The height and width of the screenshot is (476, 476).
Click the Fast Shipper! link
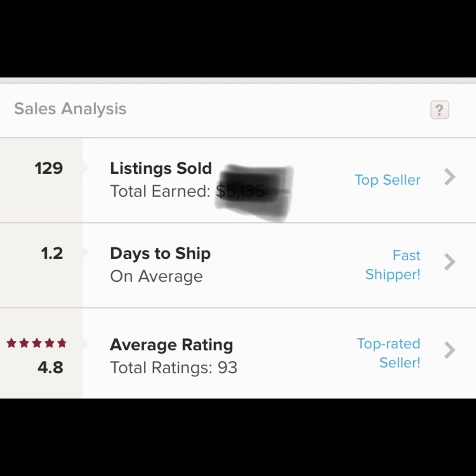click(393, 265)
